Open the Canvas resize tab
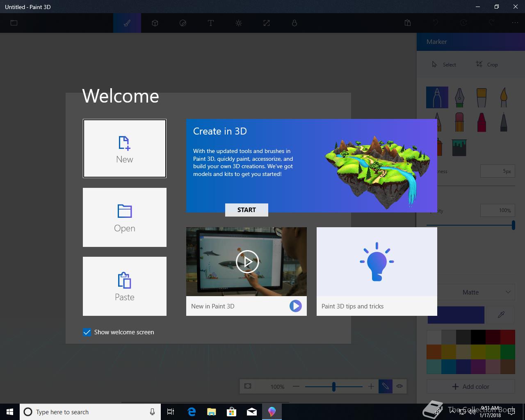This screenshot has height=420, width=525. coord(267,23)
